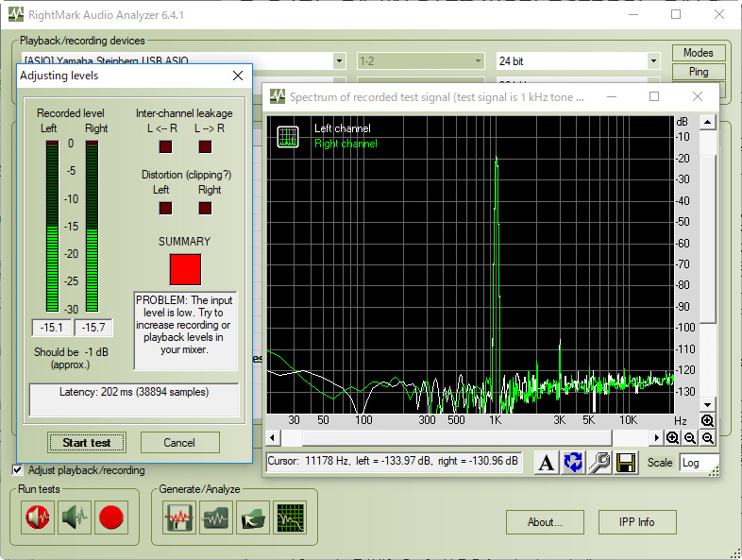742x560 pixels.
Task: Click the 'Right channel' legend label
Action: pyautogui.click(x=346, y=144)
